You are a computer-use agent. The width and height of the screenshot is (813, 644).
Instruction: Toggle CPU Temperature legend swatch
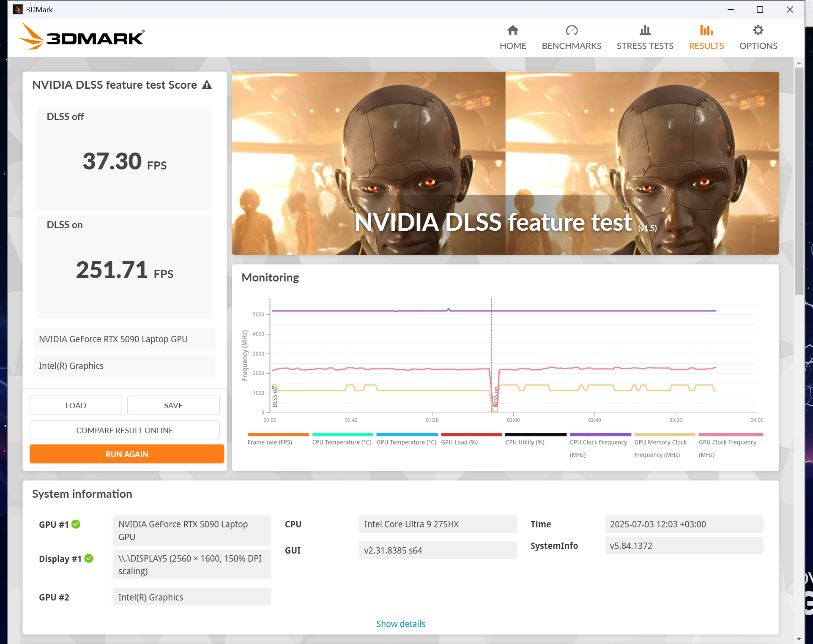(342, 434)
